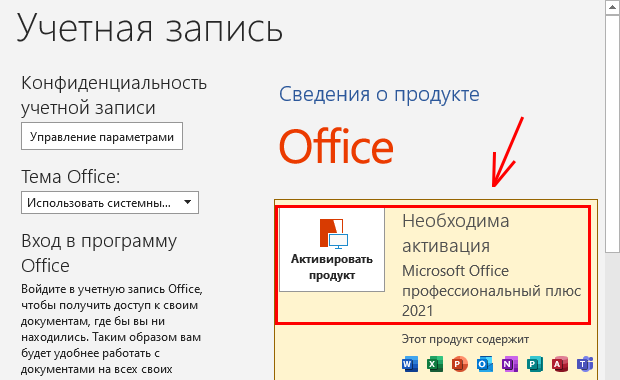Click the Этот продукт содержит label
620x380 pixels.
coord(465,339)
